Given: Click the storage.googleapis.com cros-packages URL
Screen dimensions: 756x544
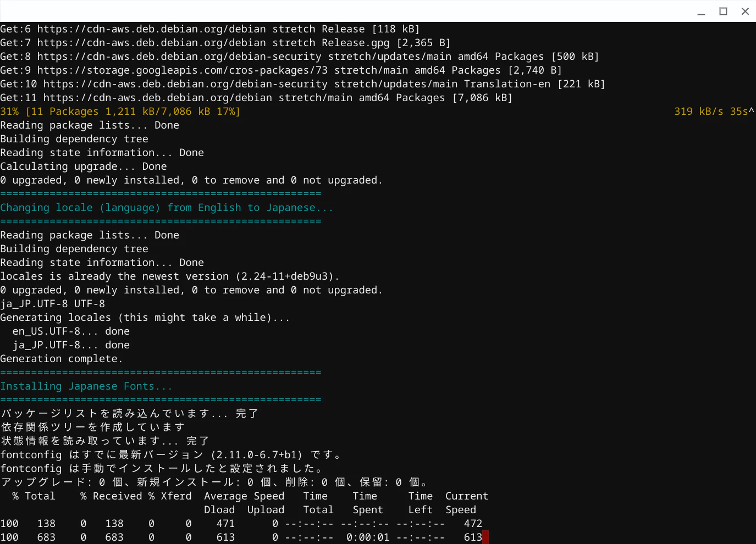Looking at the screenshot, I should click(x=182, y=70).
